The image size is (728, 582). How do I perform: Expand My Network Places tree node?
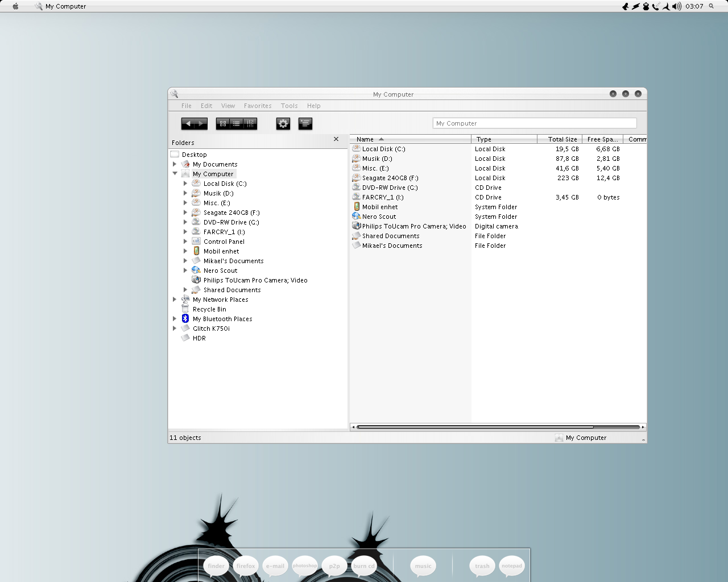click(x=175, y=300)
